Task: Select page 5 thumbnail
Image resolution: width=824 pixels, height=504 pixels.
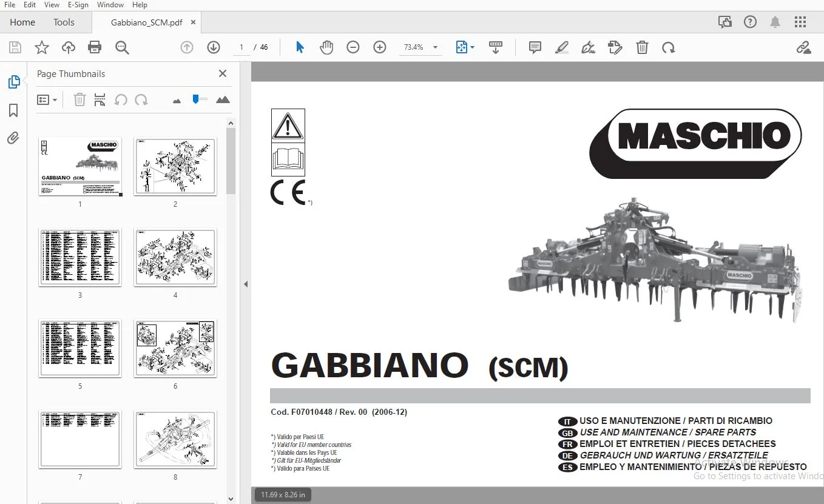Action: click(x=80, y=348)
